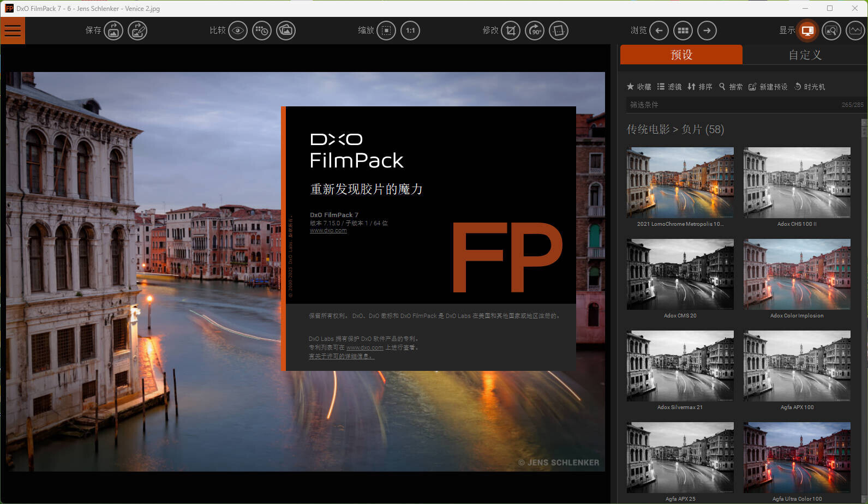Screen dimensions: 868x504
Task: Open www.dxo.com link in patent text
Action: (365, 347)
